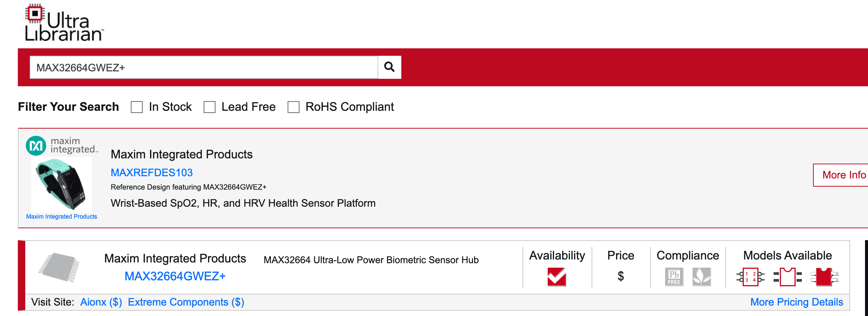The width and height of the screenshot is (868, 316).
Task: Click the In Stock label text
Action: [x=170, y=107]
